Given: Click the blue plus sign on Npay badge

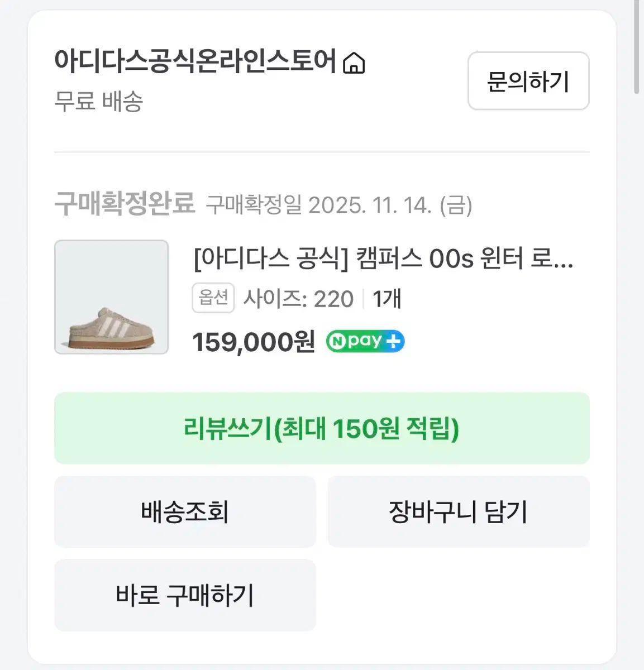Looking at the screenshot, I should coord(393,342).
